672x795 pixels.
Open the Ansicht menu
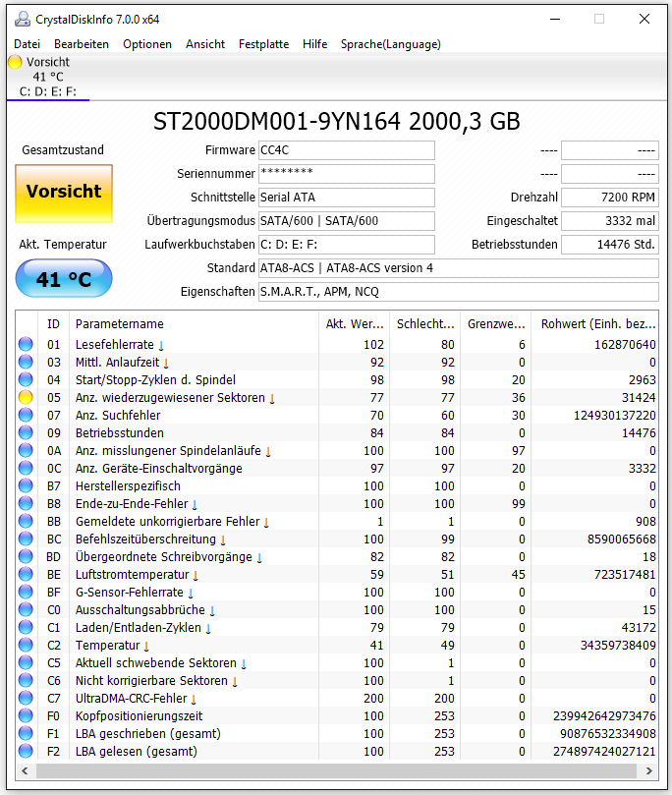205,44
